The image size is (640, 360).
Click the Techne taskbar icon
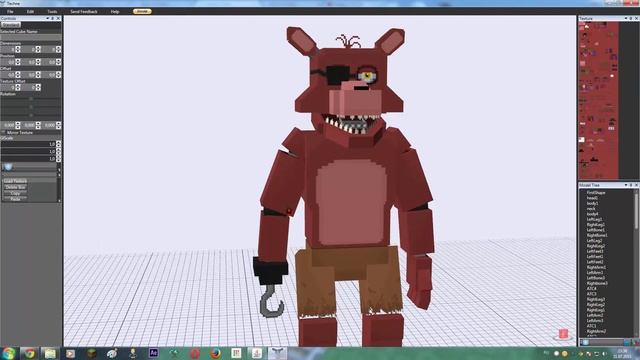coord(277,353)
